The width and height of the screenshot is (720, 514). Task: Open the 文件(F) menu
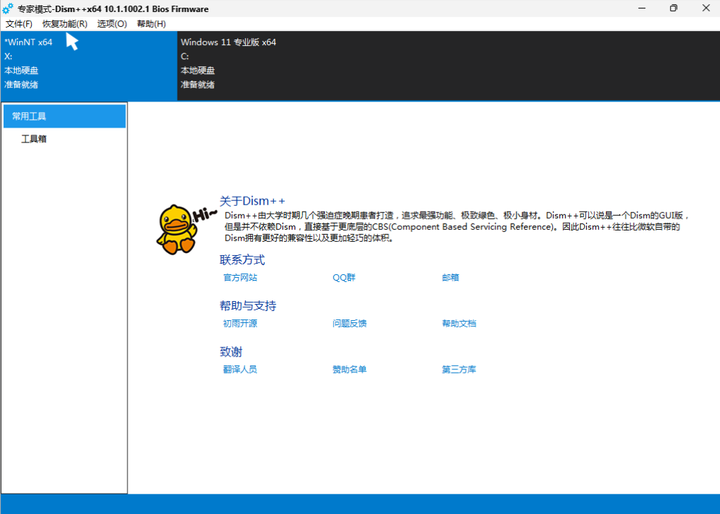pos(19,24)
